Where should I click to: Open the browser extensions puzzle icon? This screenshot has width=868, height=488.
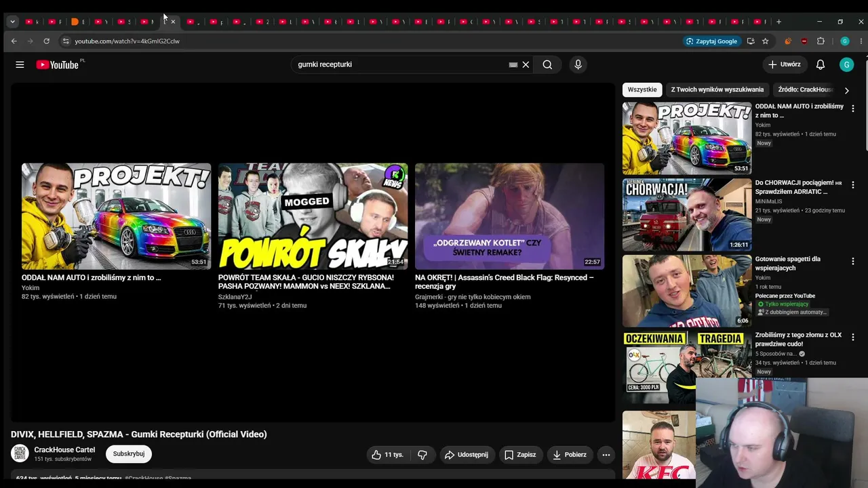tap(821, 41)
